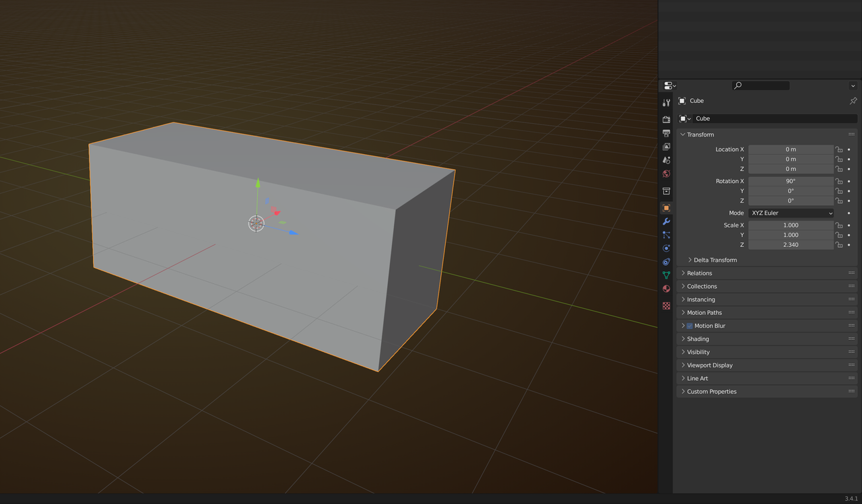
Task: Open the Scene properties tab
Action: pyautogui.click(x=666, y=160)
